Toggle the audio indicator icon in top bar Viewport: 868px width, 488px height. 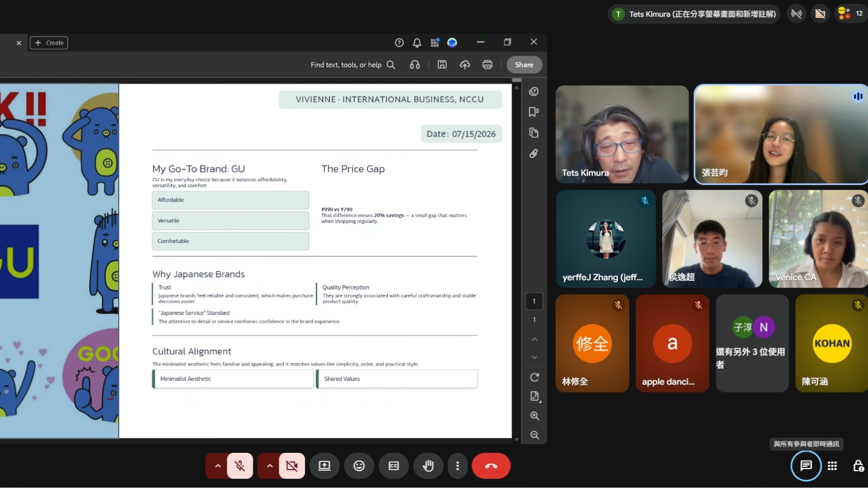[x=796, y=14]
